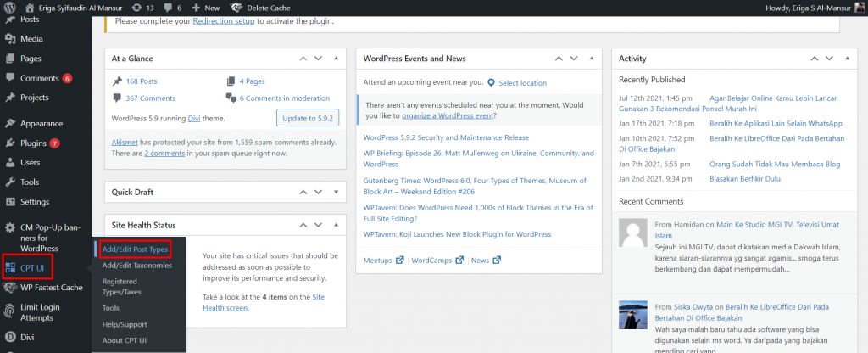Select Help/Support submenu item
The height and width of the screenshot is (353, 868).
click(x=125, y=324)
